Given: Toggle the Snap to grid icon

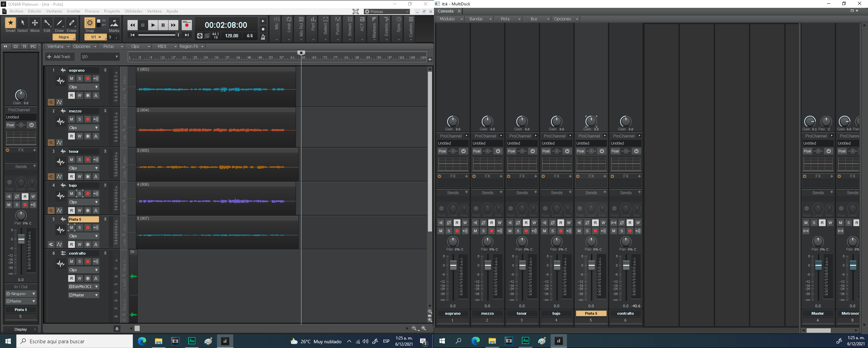Looking at the screenshot, I should [x=90, y=23].
